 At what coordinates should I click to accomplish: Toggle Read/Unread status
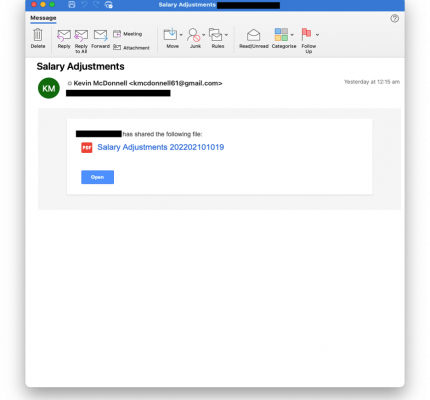coord(254,39)
